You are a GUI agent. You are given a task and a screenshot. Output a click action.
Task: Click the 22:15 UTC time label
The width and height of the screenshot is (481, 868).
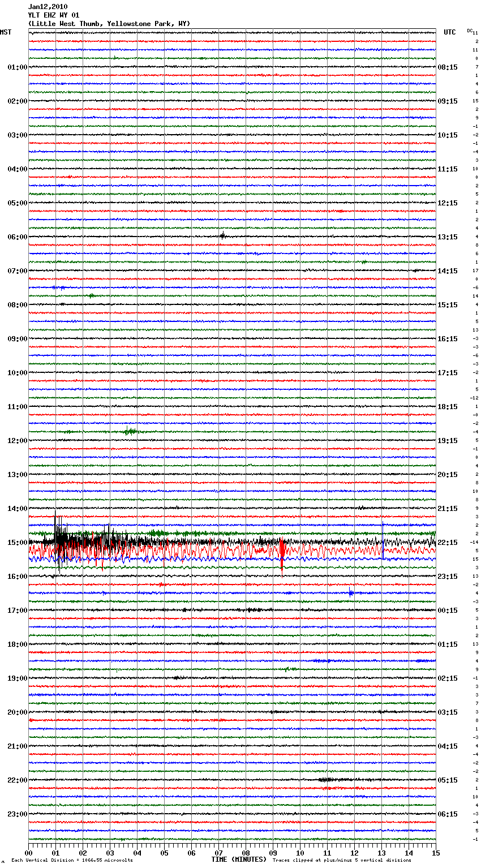point(448,543)
